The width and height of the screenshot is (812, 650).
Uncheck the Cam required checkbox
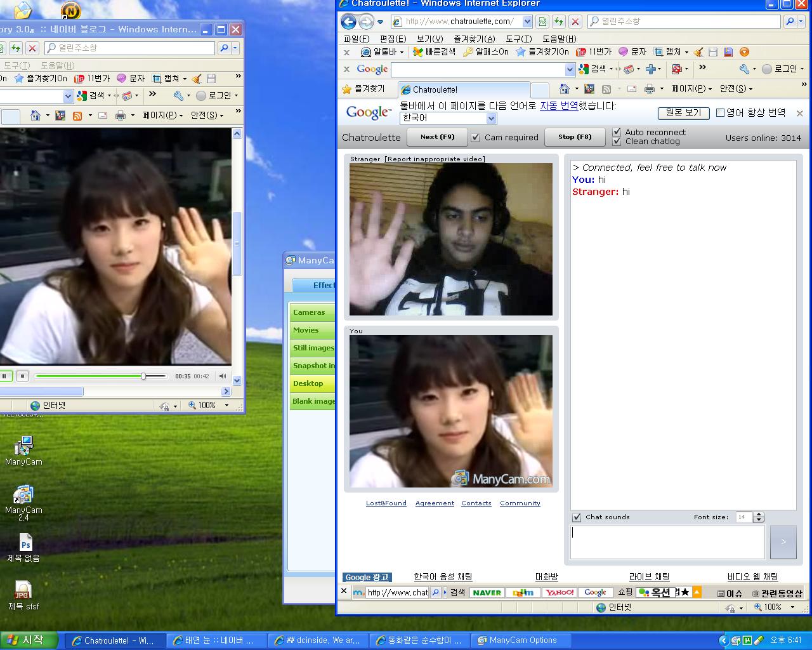[475, 137]
